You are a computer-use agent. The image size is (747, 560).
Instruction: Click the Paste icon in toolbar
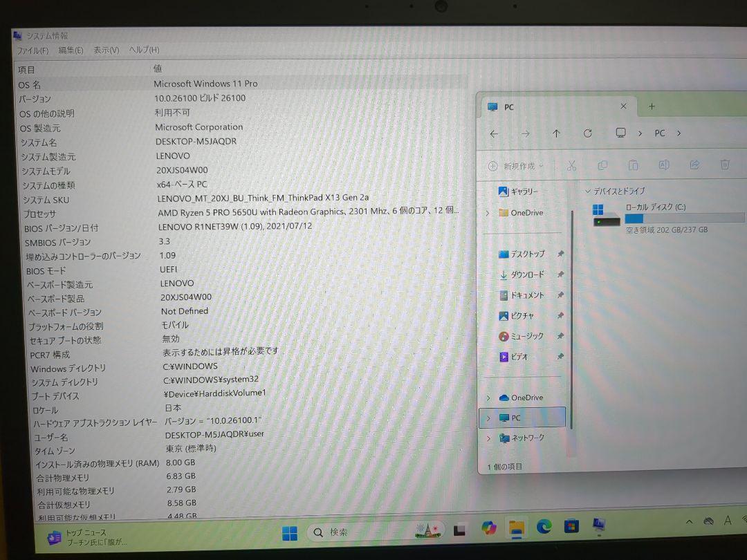click(x=633, y=165)
